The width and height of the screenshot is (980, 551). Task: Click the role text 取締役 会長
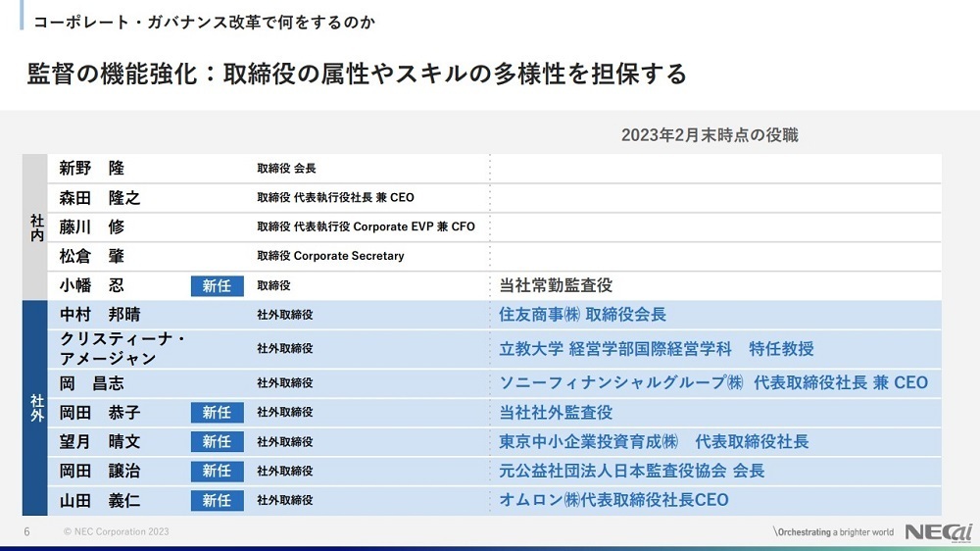[286, 169]
